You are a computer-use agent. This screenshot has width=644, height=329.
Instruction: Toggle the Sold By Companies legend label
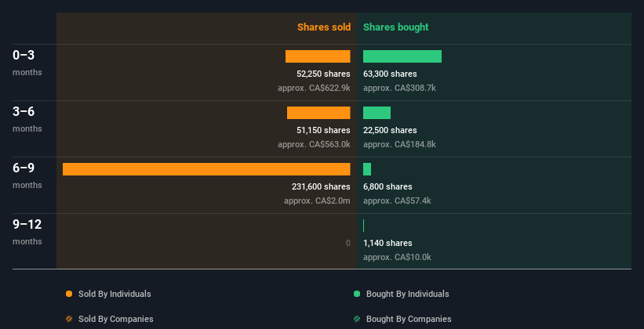point(116,319)
